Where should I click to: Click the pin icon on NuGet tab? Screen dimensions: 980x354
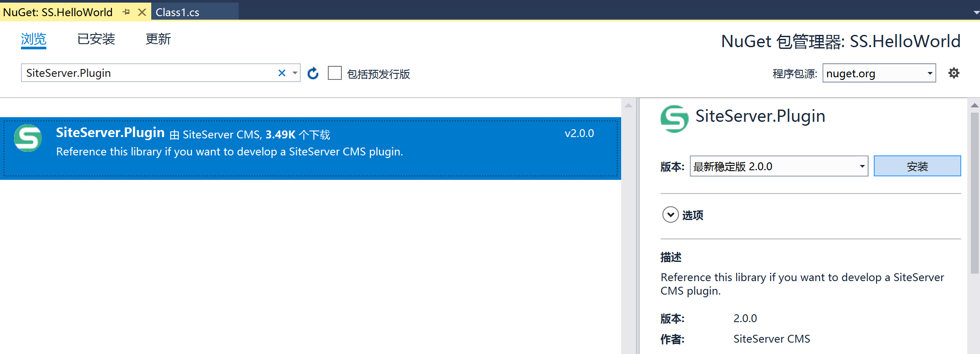coord(126,12)
